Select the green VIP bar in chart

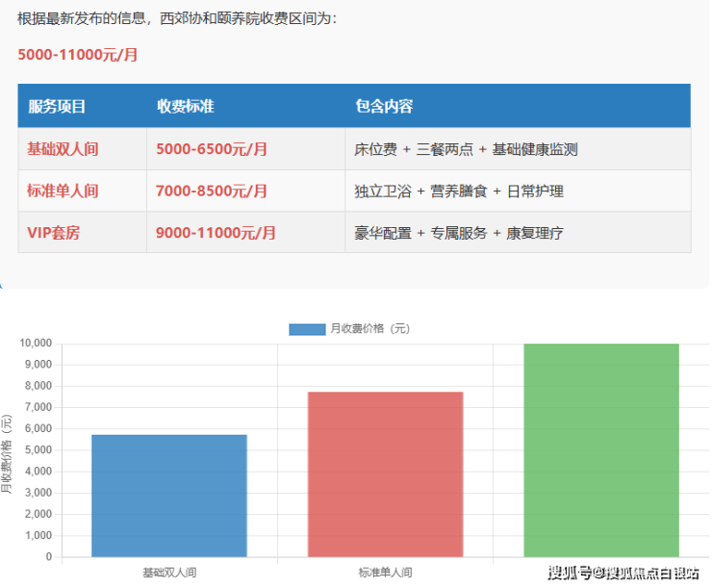pyautogui.click(x=601, y=449)
